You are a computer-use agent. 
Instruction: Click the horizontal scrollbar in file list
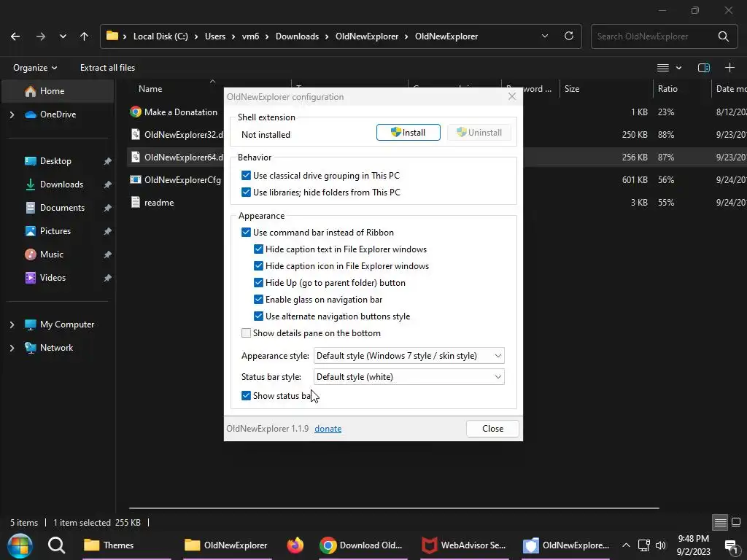pos(394,508)
